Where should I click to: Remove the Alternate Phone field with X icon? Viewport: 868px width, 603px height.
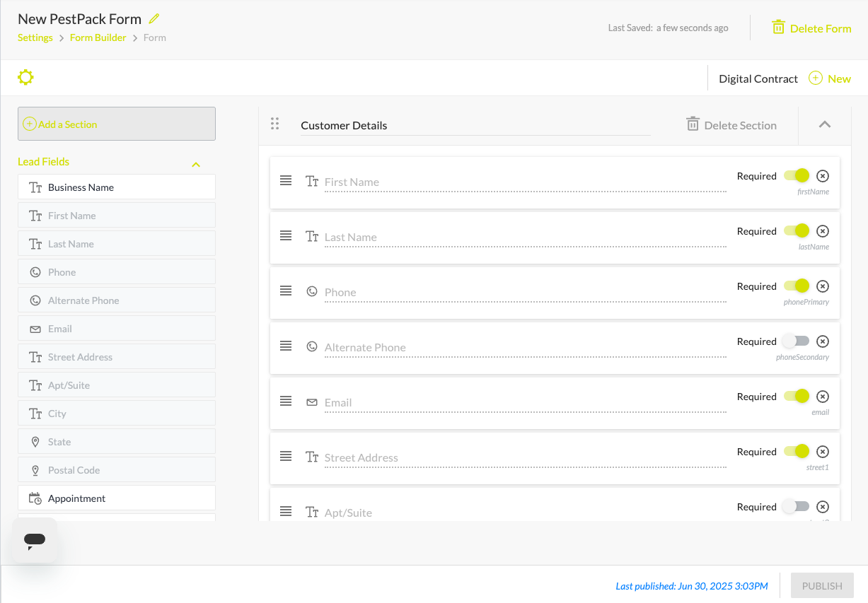coord(823,341)
